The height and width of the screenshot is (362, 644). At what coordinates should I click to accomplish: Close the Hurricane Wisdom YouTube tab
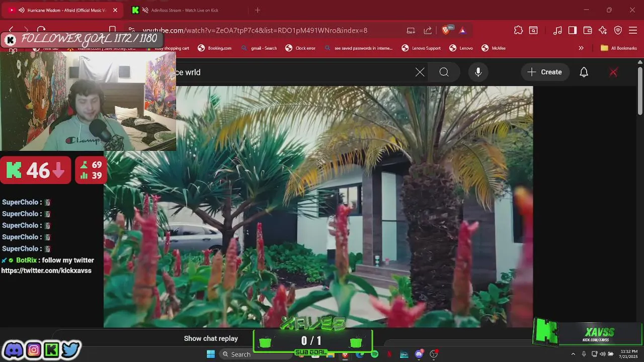click(115, 10)
